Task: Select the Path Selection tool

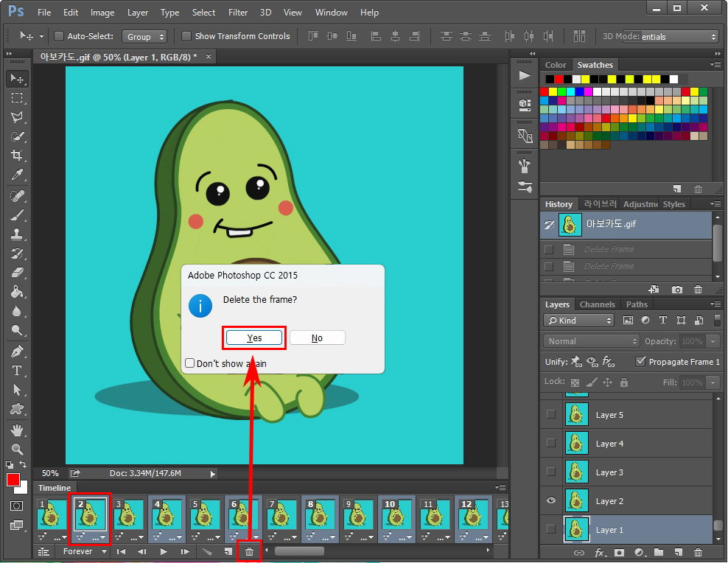Action: (17, 389)
